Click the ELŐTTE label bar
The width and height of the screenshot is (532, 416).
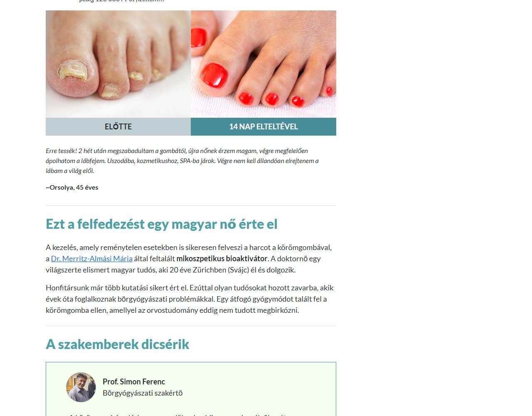[118, 126]
